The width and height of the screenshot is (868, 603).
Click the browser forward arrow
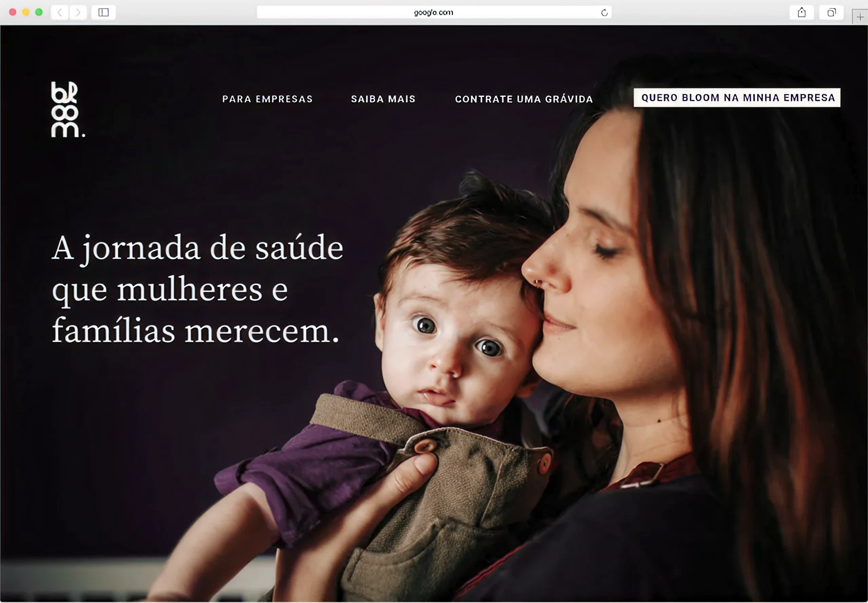[78, 13]
